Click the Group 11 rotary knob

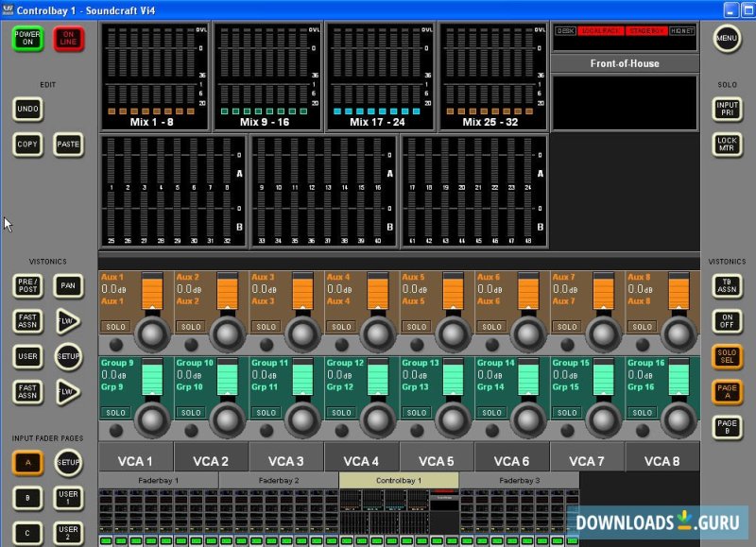(302, 419)
